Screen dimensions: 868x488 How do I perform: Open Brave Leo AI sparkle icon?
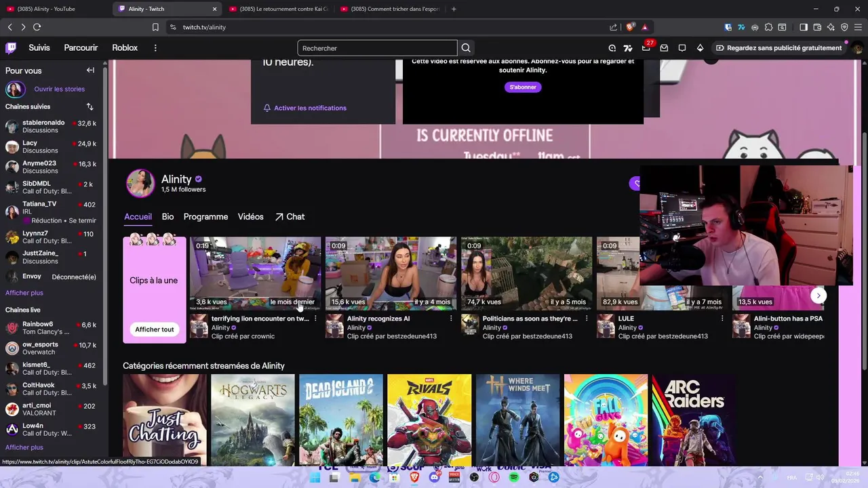[831, 27]
